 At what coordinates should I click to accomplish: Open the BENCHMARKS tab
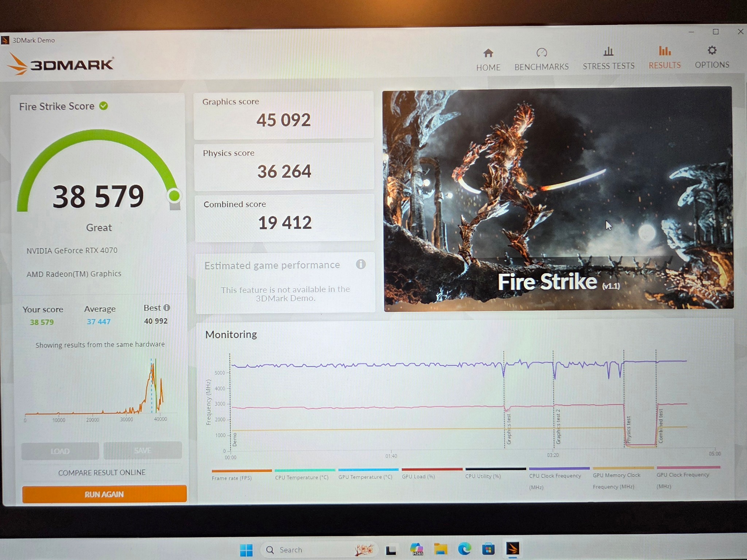pyautogui.click(x=541, y=59)
